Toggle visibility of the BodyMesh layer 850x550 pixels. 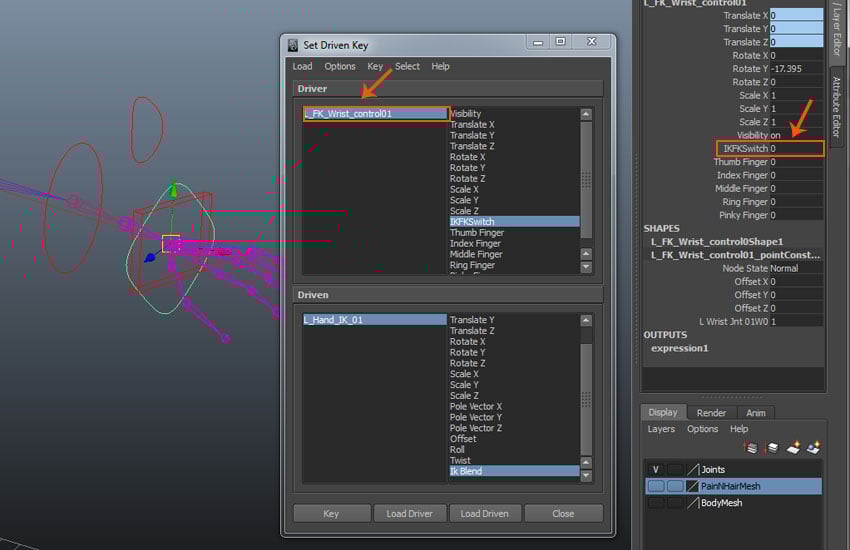pos(655,503)
